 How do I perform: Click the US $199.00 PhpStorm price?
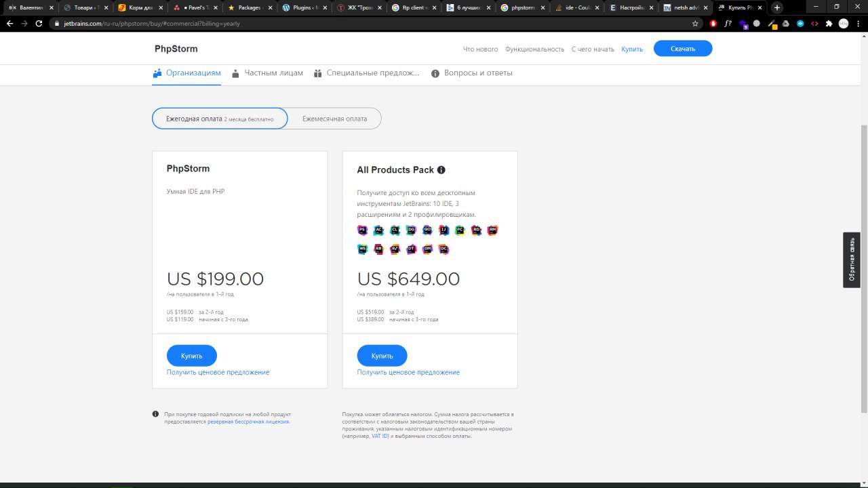click(216, 279)
